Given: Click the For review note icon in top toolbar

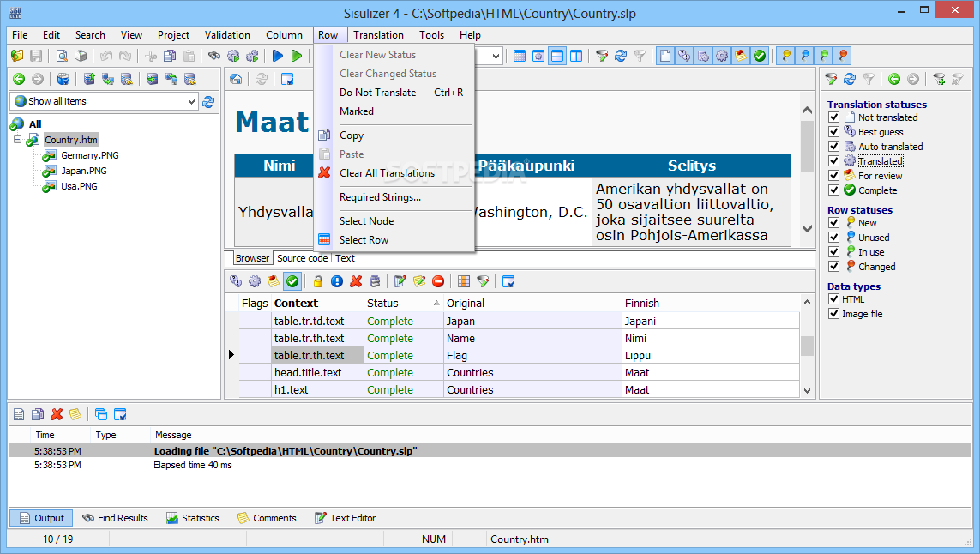Looking at the screenshot, I should pyautogui.click(x=741, y=56).
